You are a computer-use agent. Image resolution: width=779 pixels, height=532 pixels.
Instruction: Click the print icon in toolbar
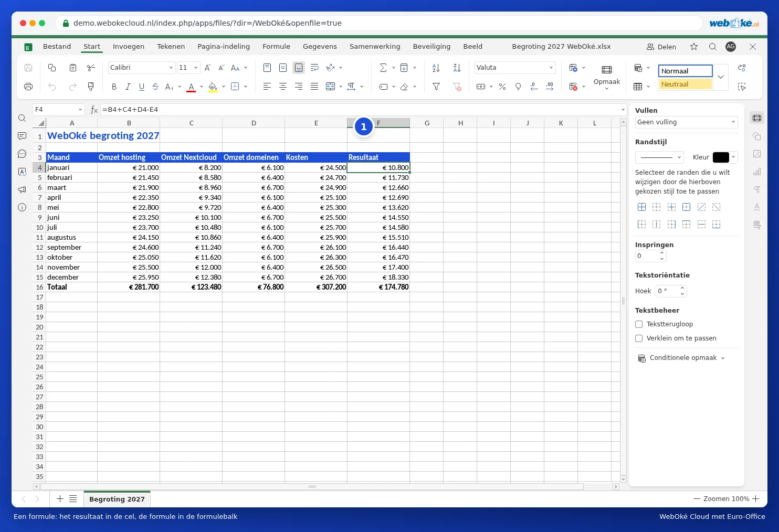28,87
